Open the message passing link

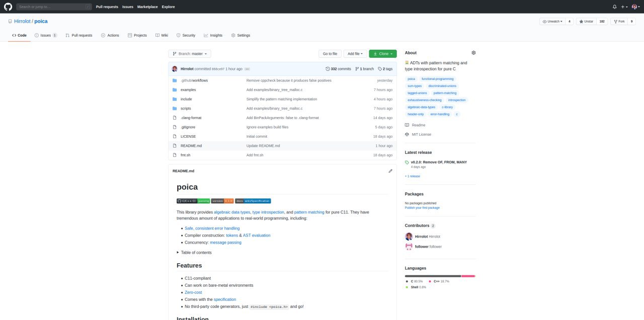click(225, 243)
